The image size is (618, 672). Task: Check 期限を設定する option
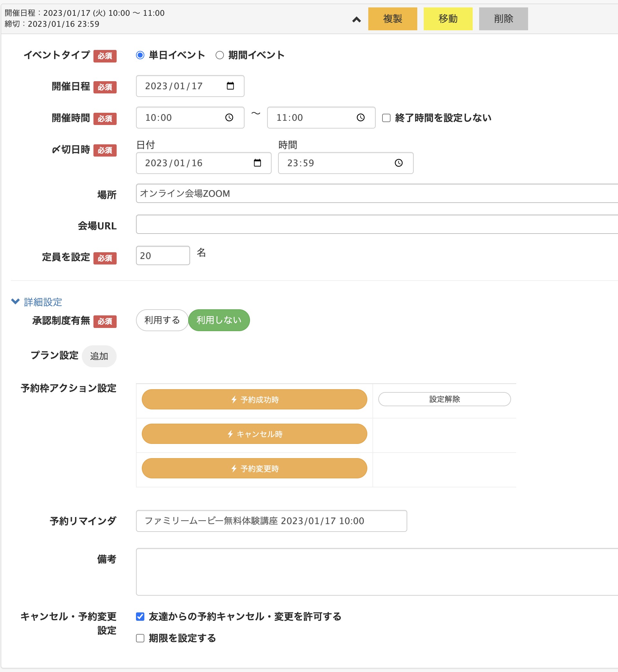pos(140,638)
